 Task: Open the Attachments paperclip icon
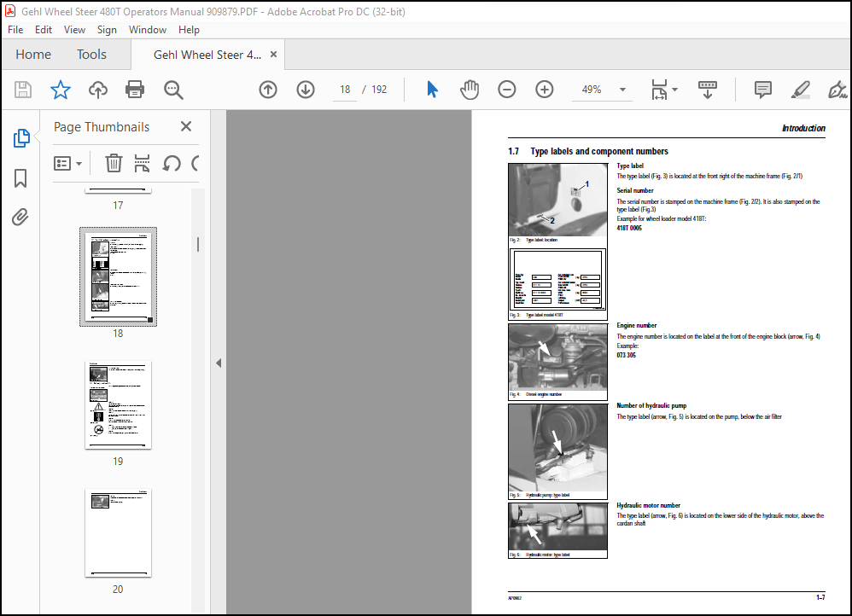(20, 217)
